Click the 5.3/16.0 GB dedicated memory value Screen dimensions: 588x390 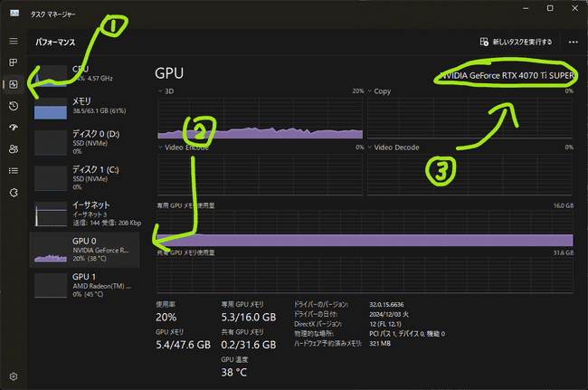click(249, 318)
